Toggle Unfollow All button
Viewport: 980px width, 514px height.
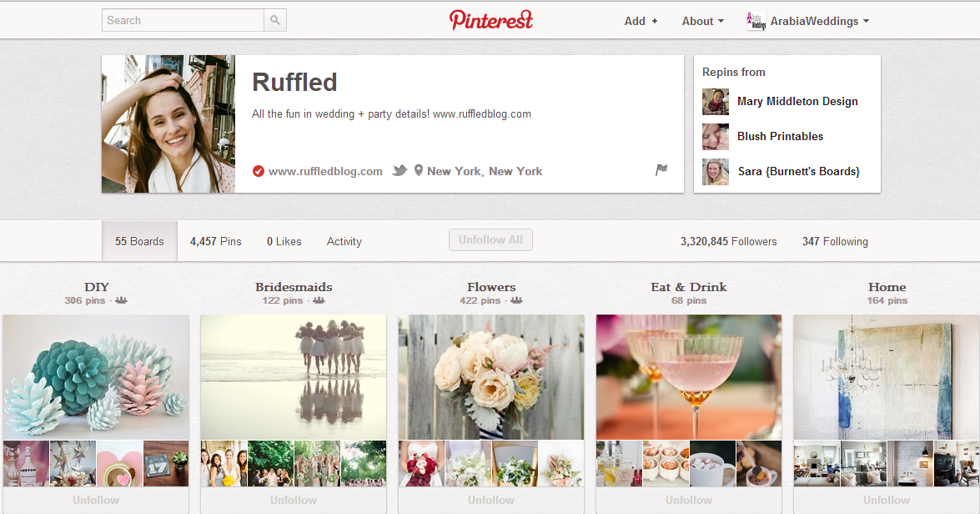click(490, 240)
